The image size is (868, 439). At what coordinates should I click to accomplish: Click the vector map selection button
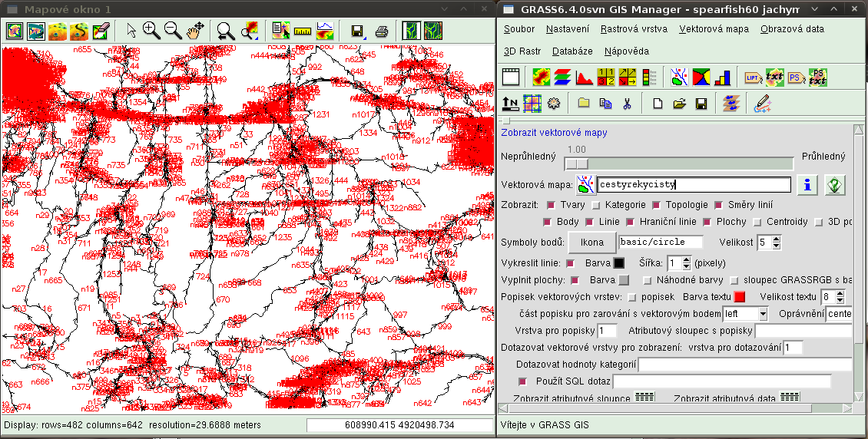click(x=585, y=185)
